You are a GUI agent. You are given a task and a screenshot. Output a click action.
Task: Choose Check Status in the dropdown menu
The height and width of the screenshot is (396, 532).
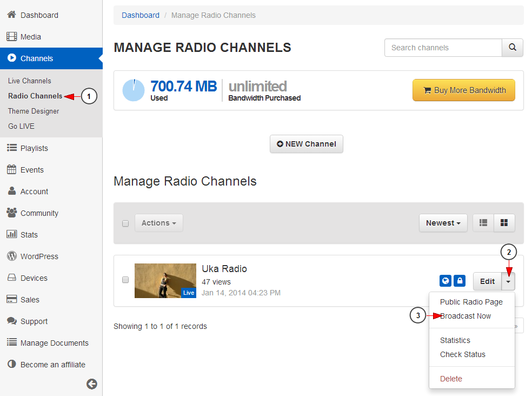tap(462, 354)
